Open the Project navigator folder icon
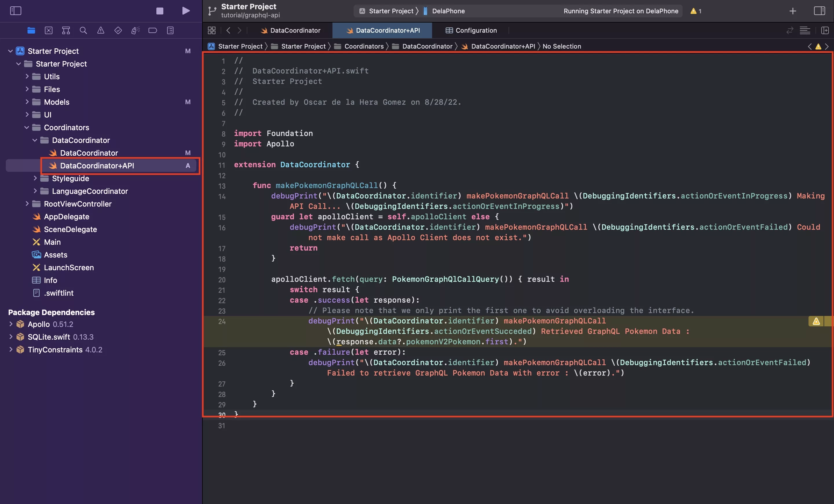834x504 pixels. click(31, 30)
